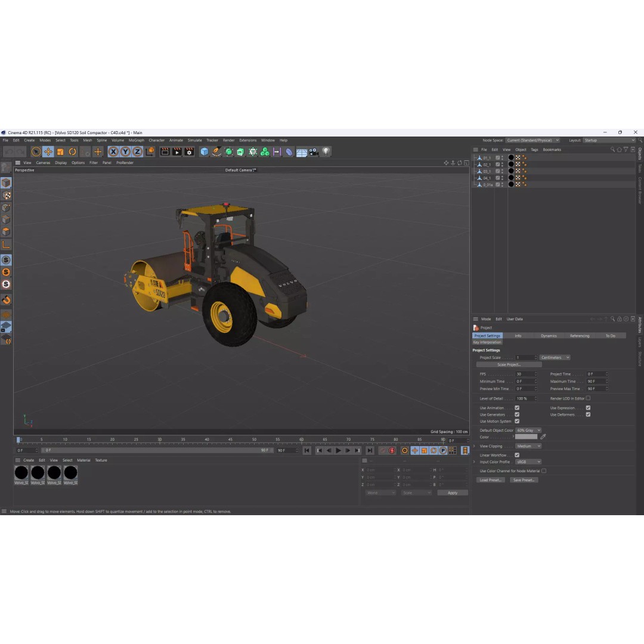Select the first Volvo material thumbnail
Image resolution: width=644 pixels, height=644 pixels.
pyautogui.click(x=21, y=473)
